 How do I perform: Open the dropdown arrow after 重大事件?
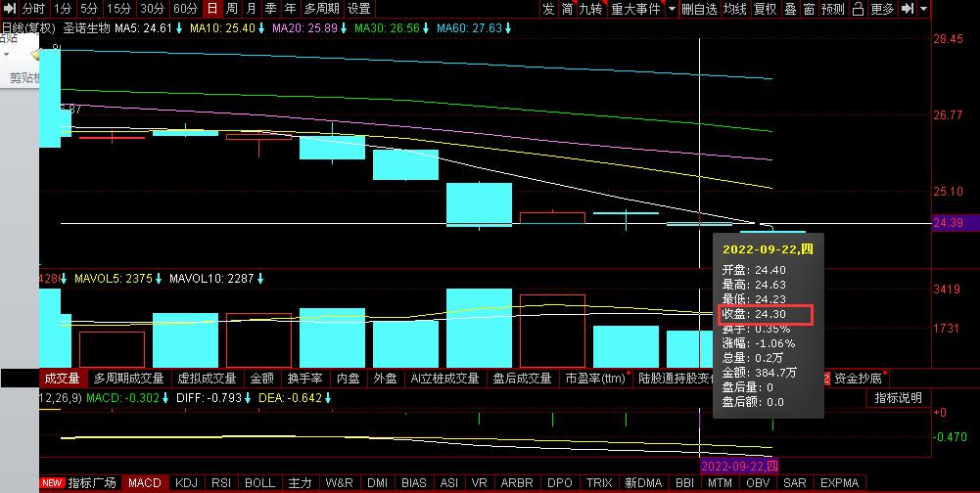point(672,9)
